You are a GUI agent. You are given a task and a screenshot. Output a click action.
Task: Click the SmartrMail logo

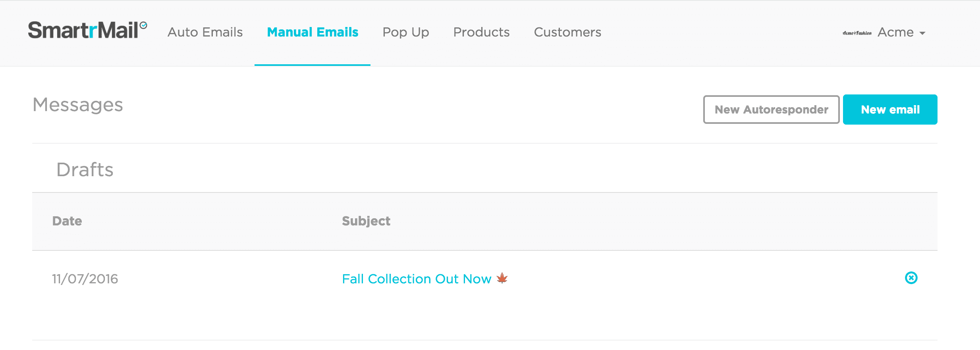coord(83,31)
